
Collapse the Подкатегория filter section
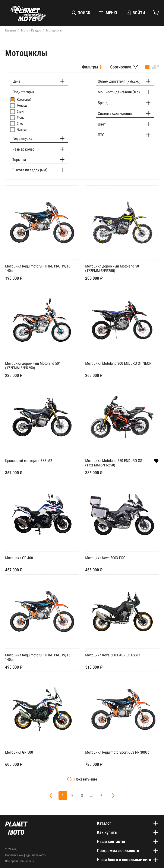coord(39,92)
